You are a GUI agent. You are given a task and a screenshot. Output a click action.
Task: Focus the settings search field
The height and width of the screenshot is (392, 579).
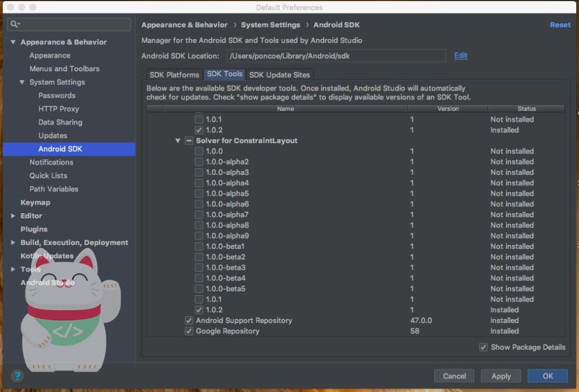coord(69,24)
